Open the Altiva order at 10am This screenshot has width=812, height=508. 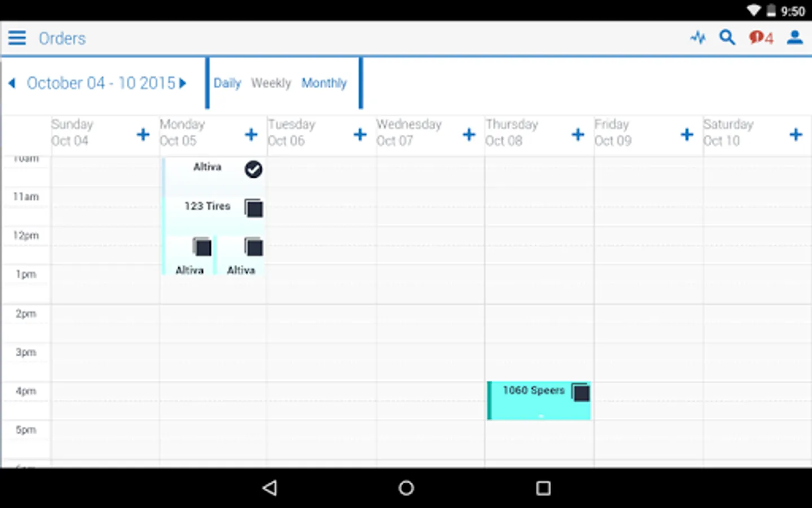[214, 177]
